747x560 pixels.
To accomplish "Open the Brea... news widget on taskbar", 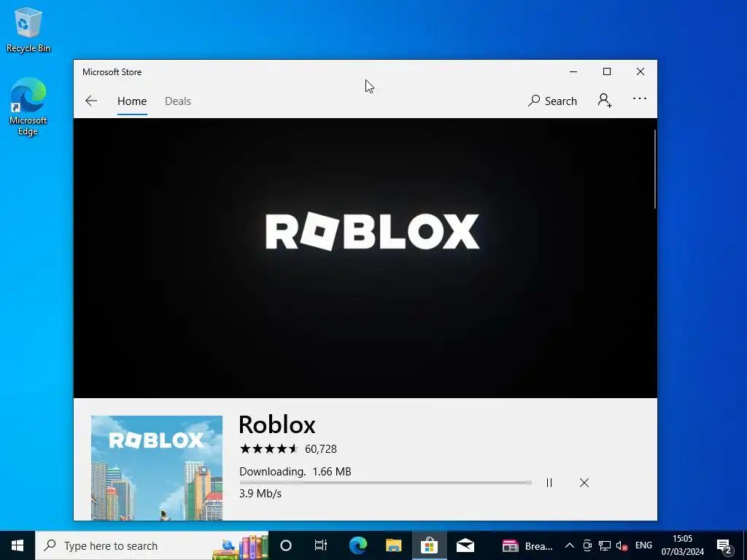I will tap(527, 545).
